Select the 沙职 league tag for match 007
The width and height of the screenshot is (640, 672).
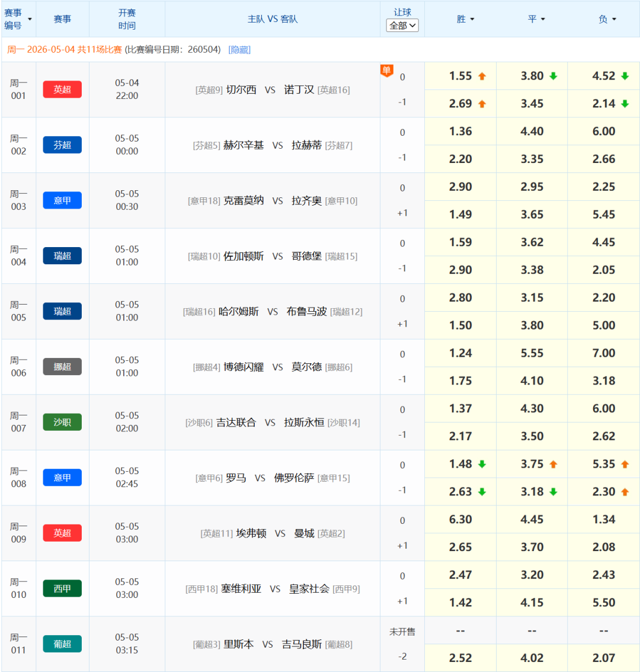(x=62, y=422)
